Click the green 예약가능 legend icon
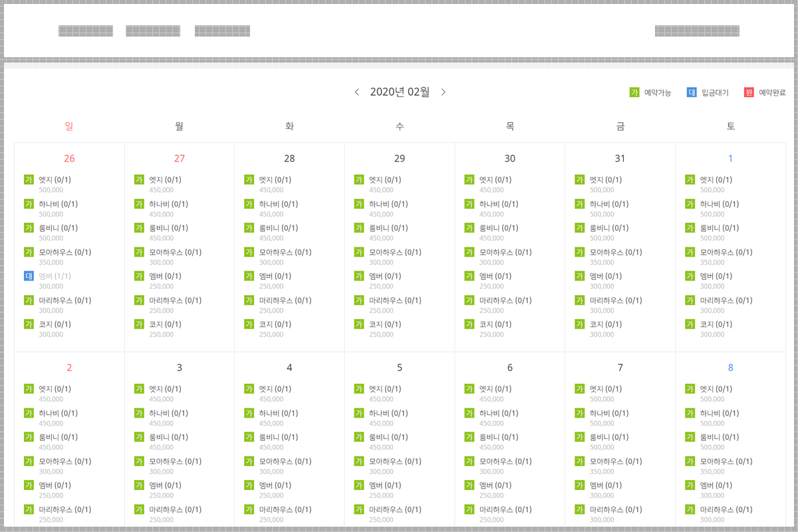The width and height of the screenshot is (798, 532). tap(634, 92)
